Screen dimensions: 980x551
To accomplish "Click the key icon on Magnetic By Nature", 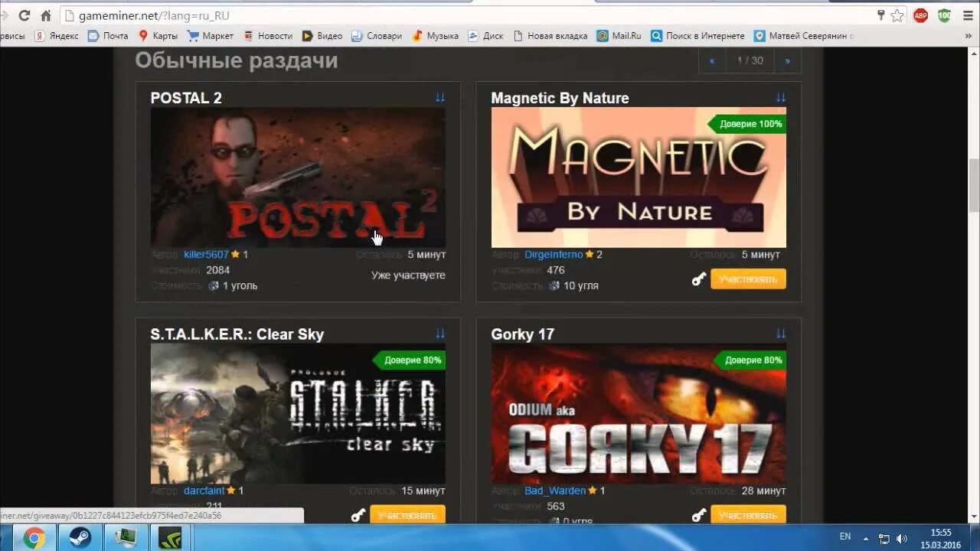I will tap(699, 279).
